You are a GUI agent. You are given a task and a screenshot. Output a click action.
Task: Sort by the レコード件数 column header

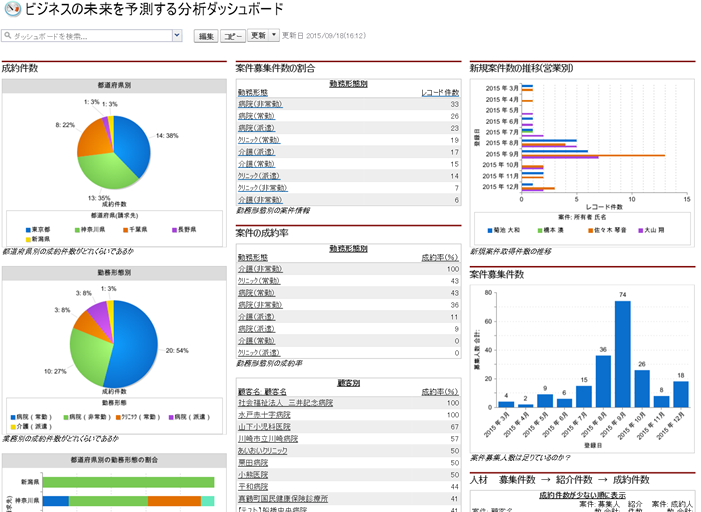439,93
